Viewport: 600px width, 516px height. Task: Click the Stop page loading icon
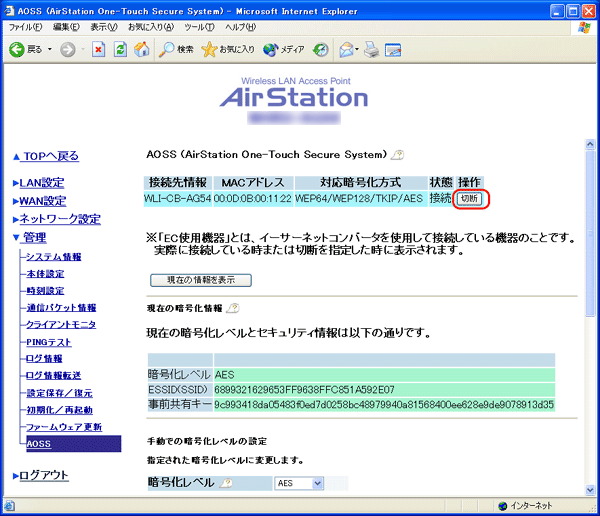(x=98, y=49)
